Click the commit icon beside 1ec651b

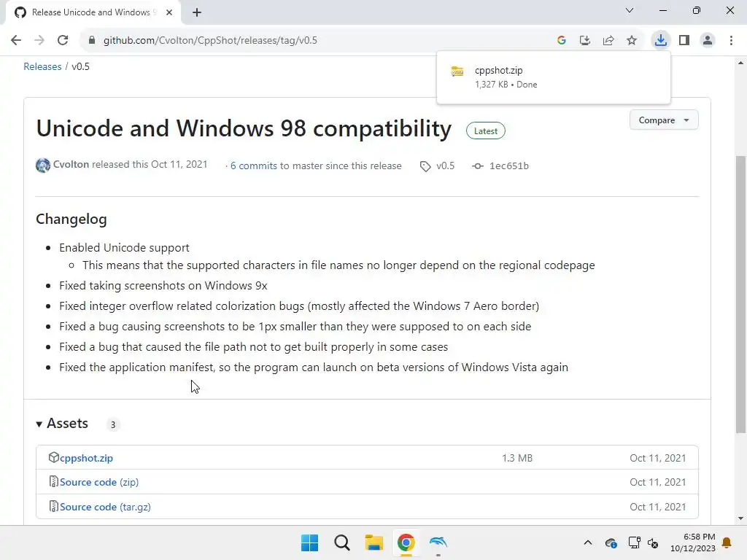point(477,166)
